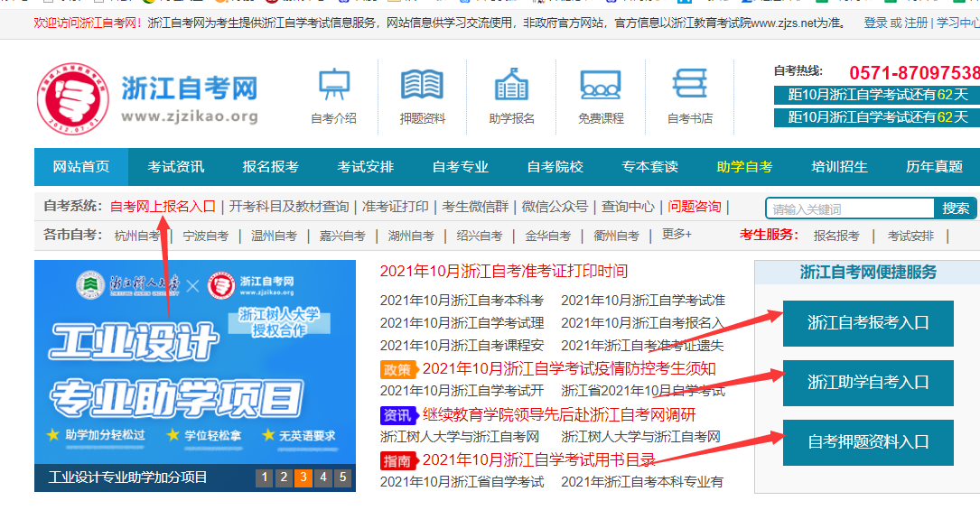Select 历年真题 in navigation bar
Viewport: 980px width, 510px height.
tap(934, 167)
